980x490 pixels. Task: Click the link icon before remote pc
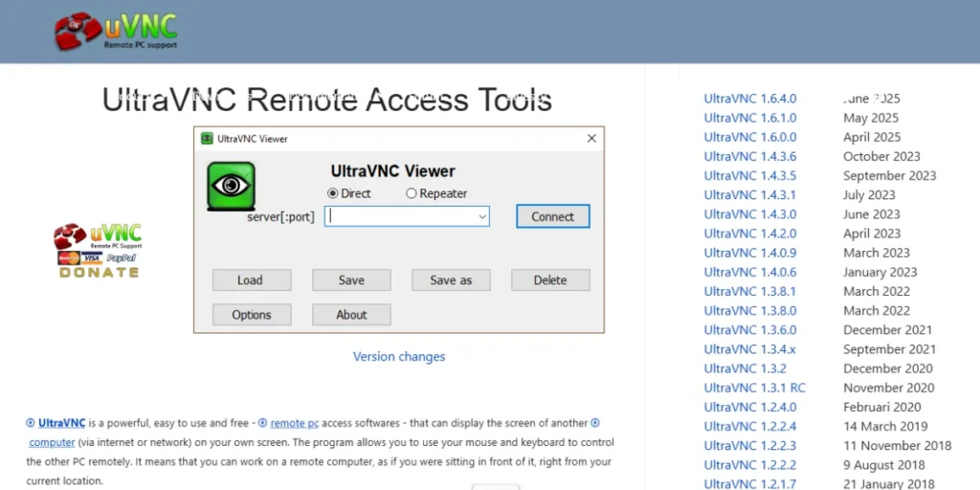click(262, 423)
